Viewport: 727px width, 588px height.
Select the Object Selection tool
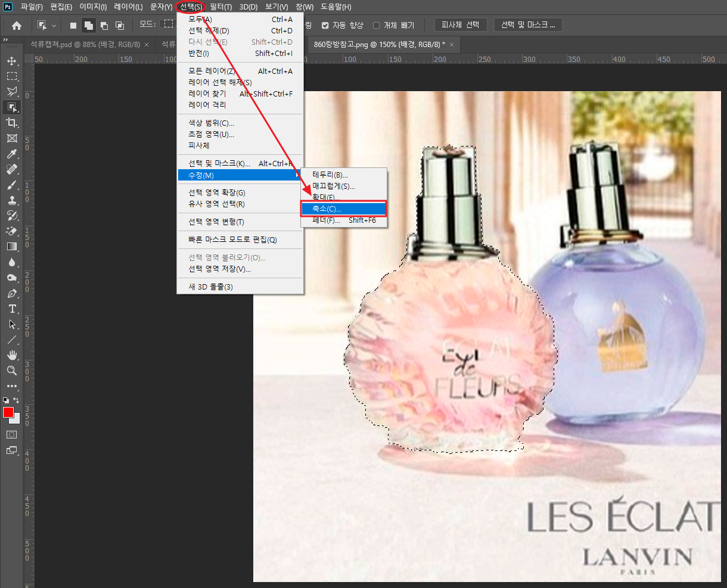(12, 107)
